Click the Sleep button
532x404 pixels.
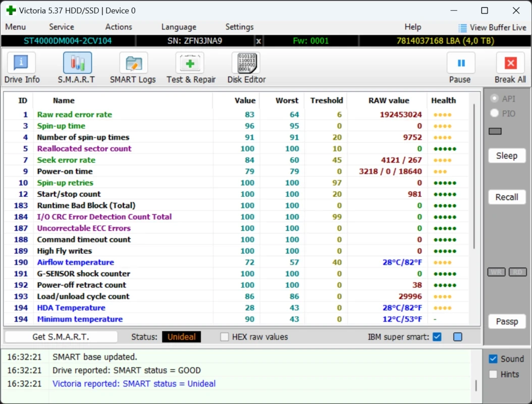[506, 156]
